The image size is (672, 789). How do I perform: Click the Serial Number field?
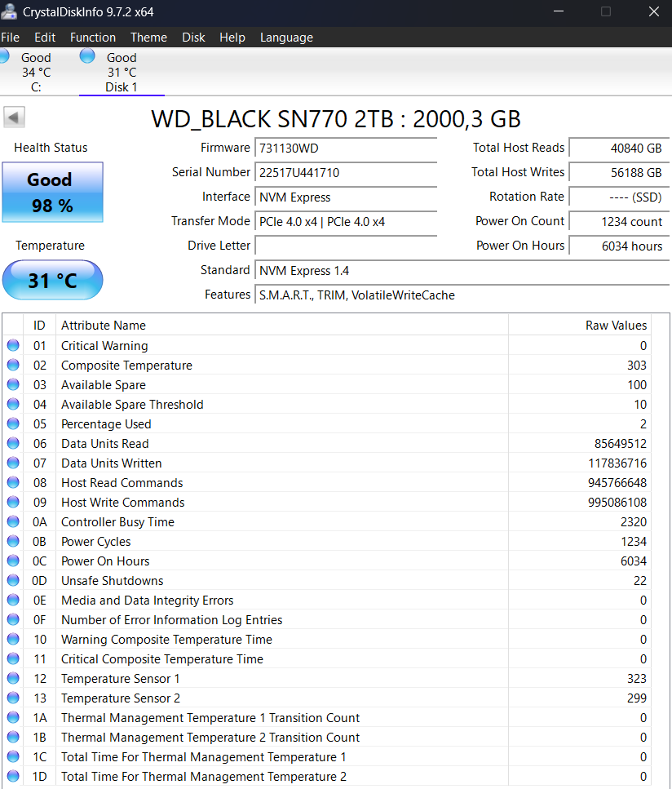click(346, 173)
